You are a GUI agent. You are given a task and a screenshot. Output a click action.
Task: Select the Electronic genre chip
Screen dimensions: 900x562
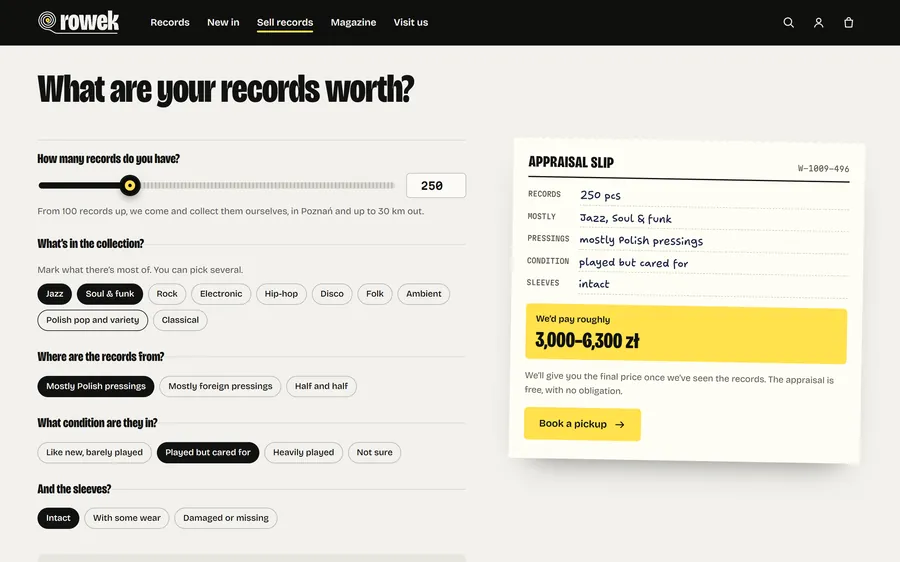pyautogui.click(x=221, y=294)
